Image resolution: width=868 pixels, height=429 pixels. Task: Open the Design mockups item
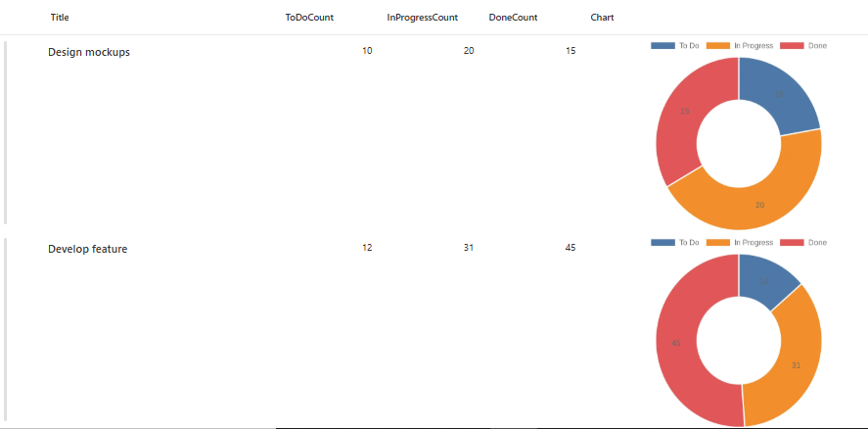coord(89,52)
